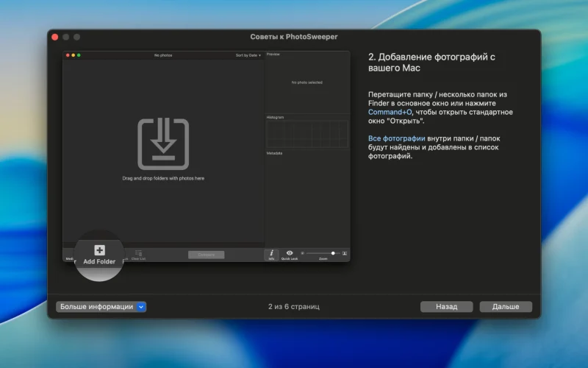Click Sort by Date in the illustration
The height and width of the screenshot is (368, 588).
pyautogui.click(x=248, y=55)
